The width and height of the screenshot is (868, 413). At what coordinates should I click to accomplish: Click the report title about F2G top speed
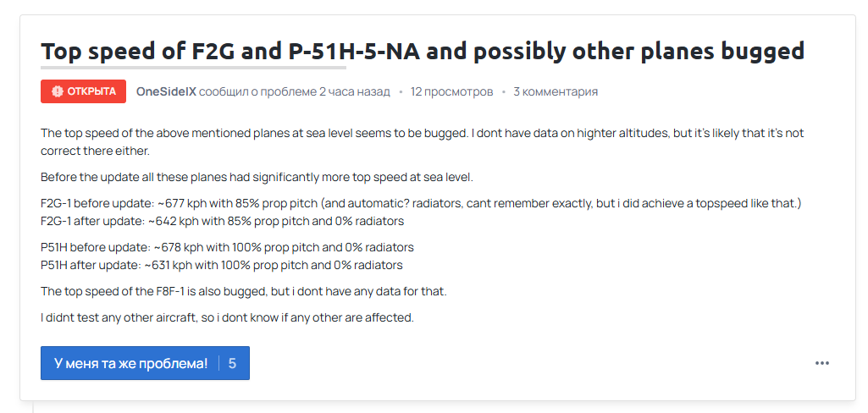coord(422,52)
